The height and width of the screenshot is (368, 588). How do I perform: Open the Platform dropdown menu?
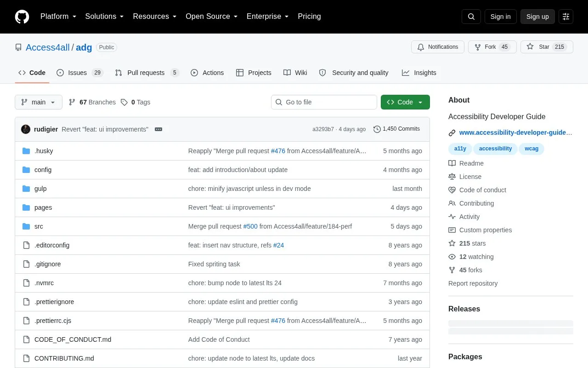coord(58,17)
